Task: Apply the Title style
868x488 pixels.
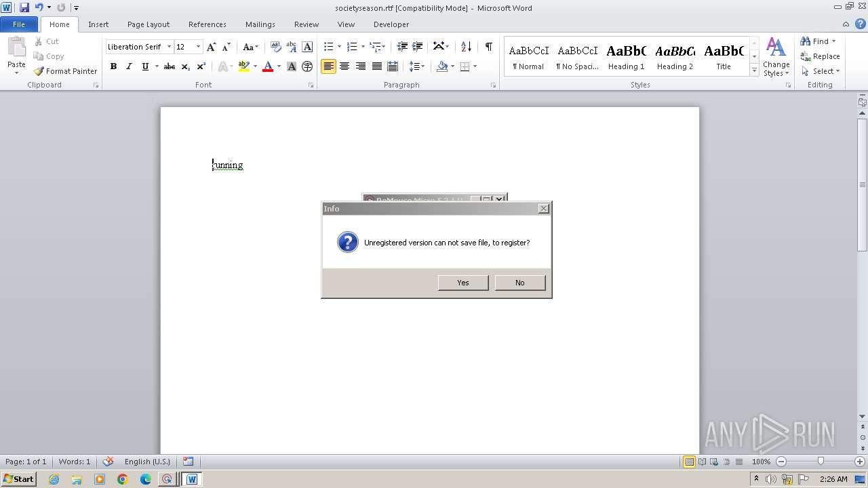Action: (724, 57)
